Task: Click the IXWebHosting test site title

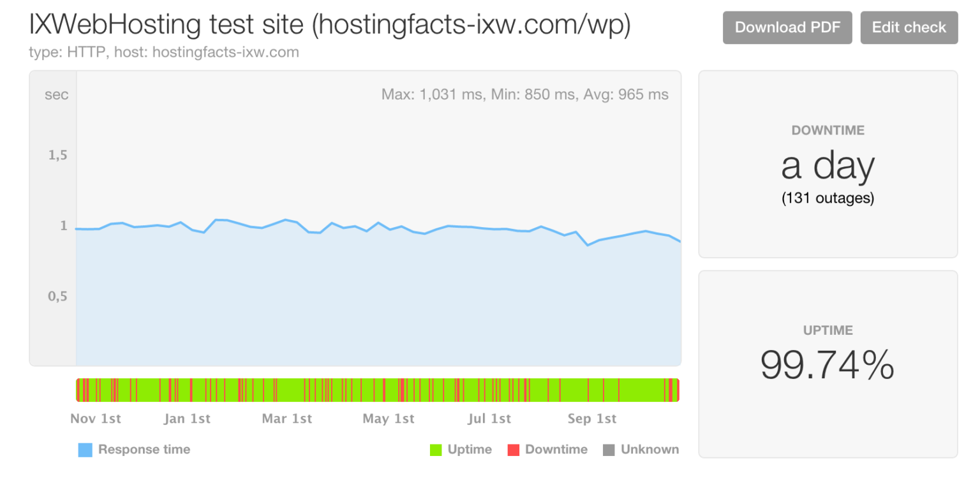Action: 330,26
